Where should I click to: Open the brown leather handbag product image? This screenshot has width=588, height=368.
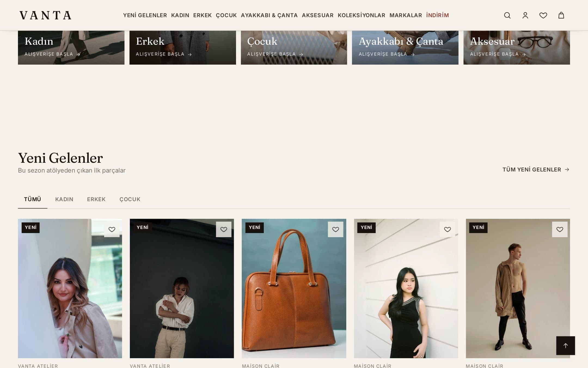coord(294,288)
